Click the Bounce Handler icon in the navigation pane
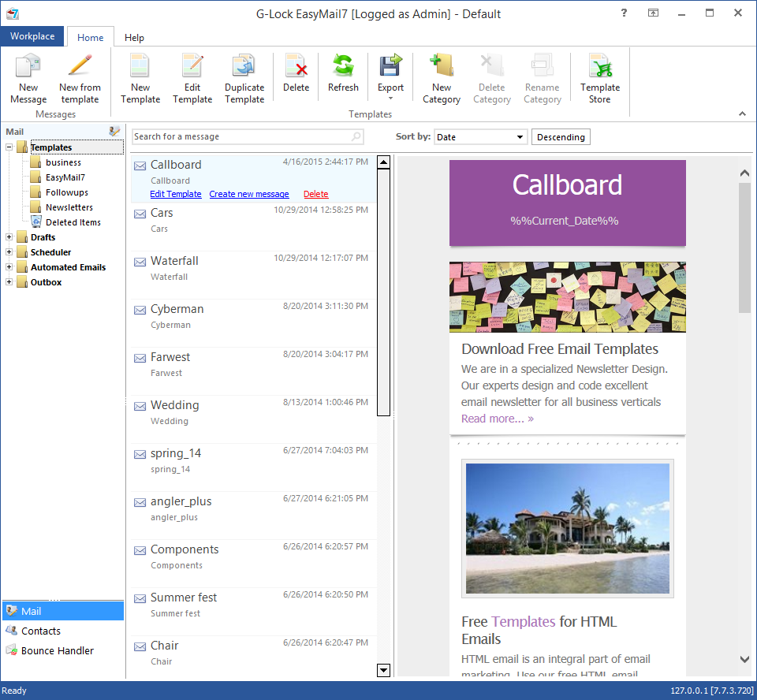This screenshot has height=700, width=757. [12, 650]
